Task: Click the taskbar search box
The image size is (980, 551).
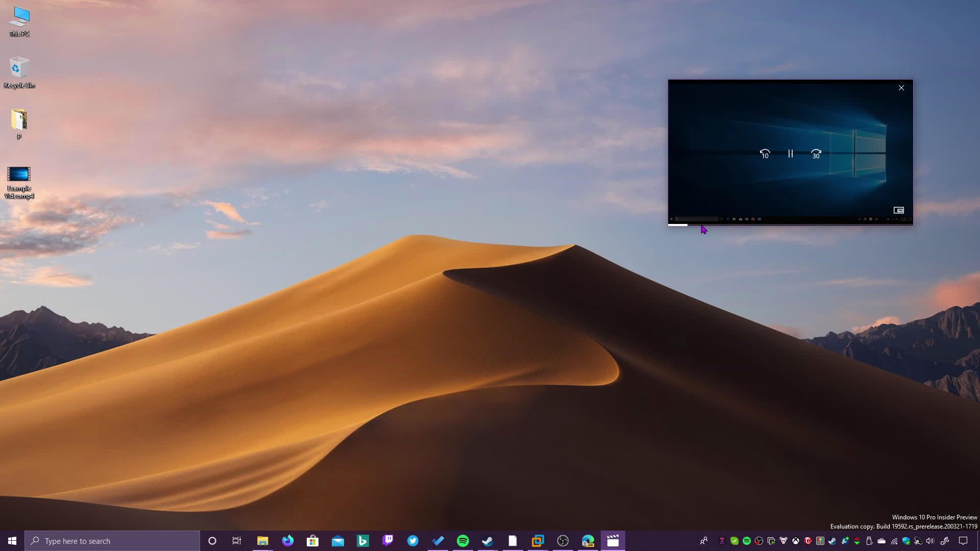Action: click(112, 540)
